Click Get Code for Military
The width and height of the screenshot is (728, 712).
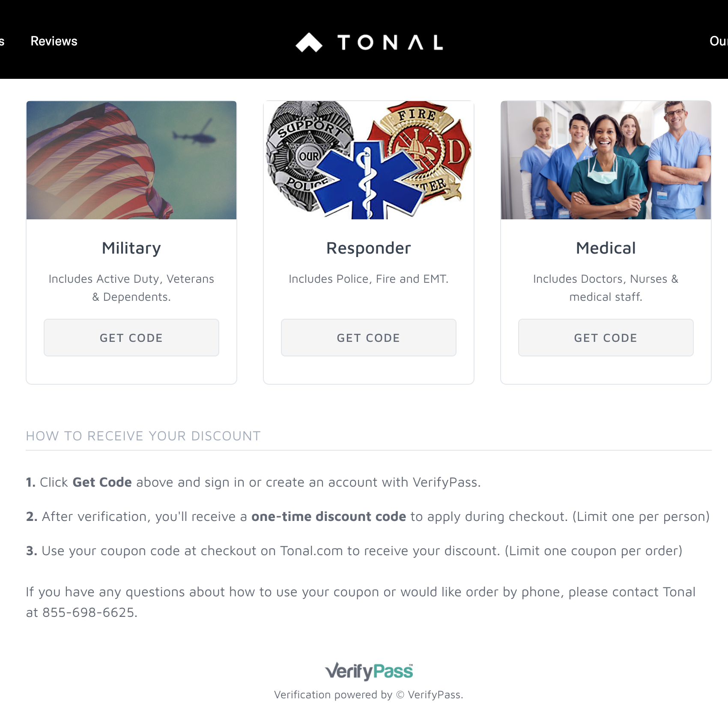pyautogui.click(x=131, y=338)
